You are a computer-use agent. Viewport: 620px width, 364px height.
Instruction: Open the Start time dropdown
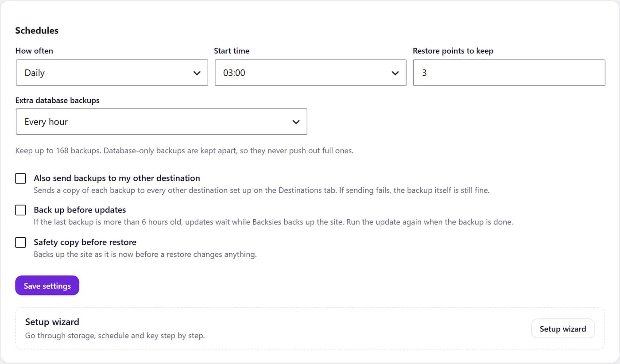310,73
